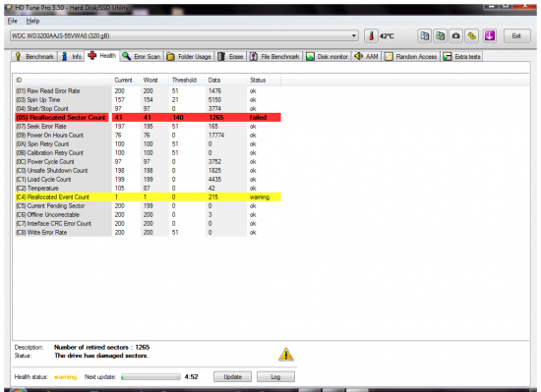Image resolution: width=541 pixels, height=392 pixels.
Task: Select the Current Pending Sector row
Action: pos(148,206)
